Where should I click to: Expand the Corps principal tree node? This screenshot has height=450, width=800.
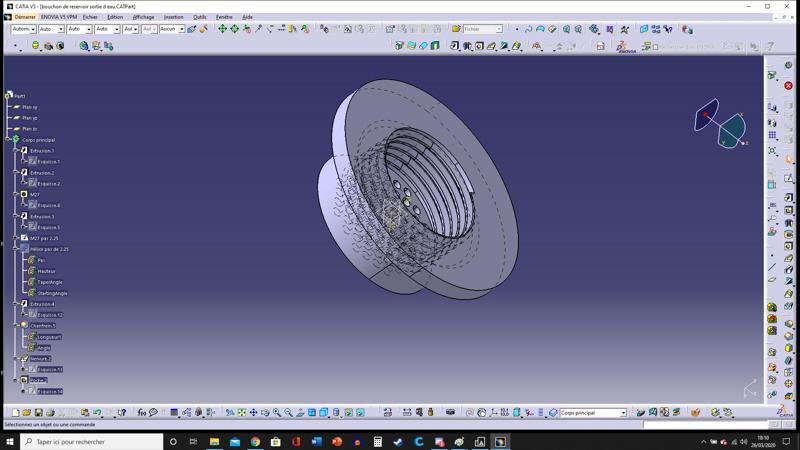9,140
